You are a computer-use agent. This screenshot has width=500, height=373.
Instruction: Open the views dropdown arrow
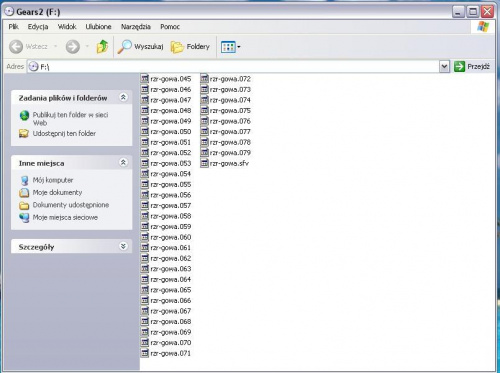point(239,47)
